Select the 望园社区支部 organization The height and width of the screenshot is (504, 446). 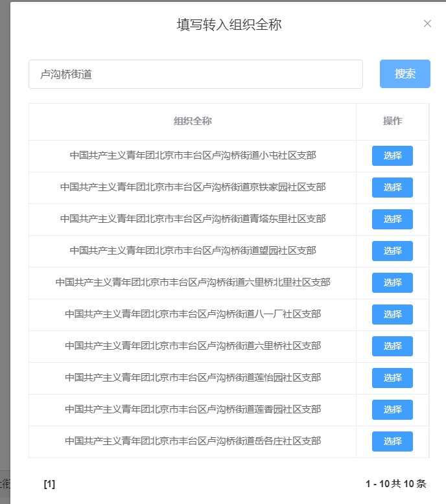tap(392, 251)
